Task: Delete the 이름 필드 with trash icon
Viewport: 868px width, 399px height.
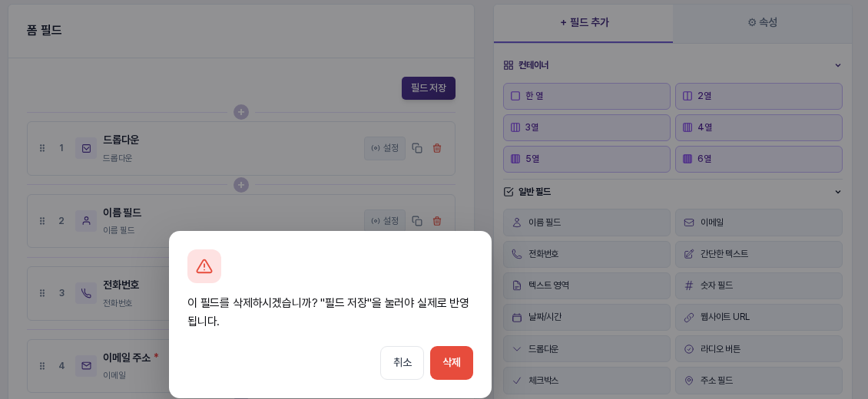Action: pyautogui.click(x=437, y=221)
